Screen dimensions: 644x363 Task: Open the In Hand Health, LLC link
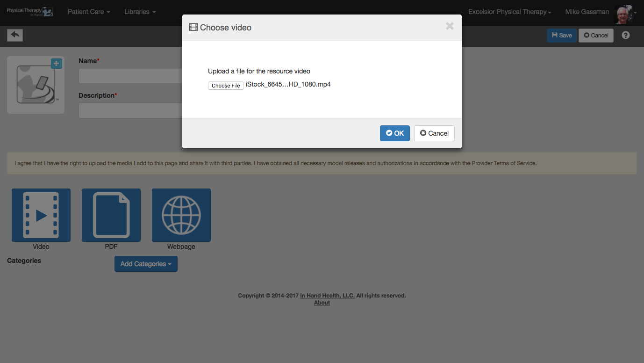click(x=327, y=296)
